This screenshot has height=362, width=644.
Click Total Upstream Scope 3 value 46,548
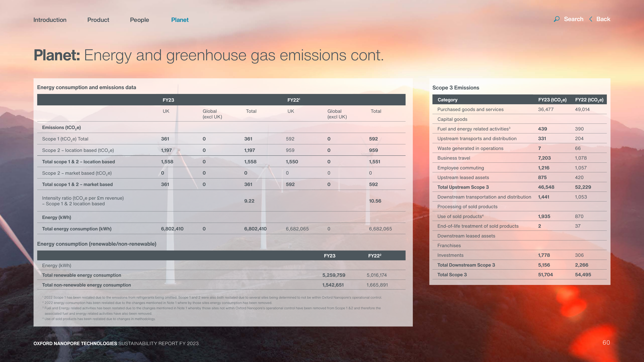(546, 187)
